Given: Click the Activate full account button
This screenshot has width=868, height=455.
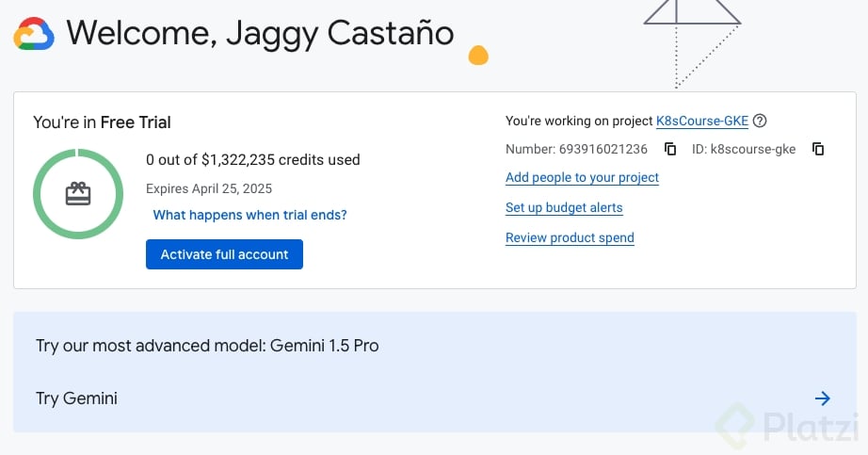Looking at the screenshot, I should [224, 254].
